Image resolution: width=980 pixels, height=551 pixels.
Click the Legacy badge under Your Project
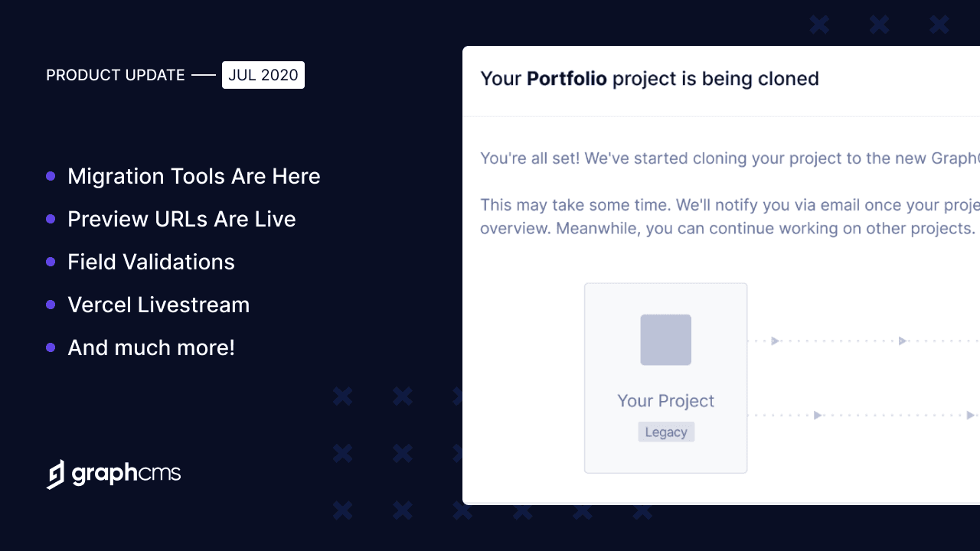point(666,432)
